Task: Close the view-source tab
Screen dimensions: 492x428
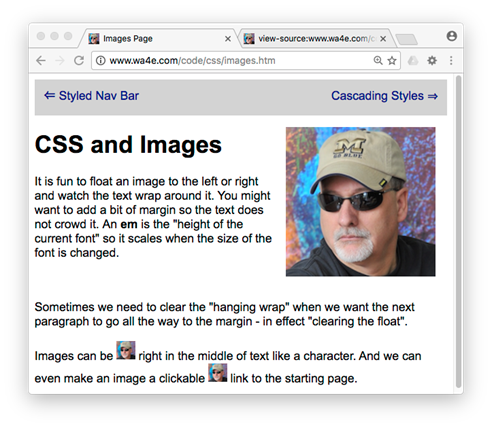Action: click(383, 39)
